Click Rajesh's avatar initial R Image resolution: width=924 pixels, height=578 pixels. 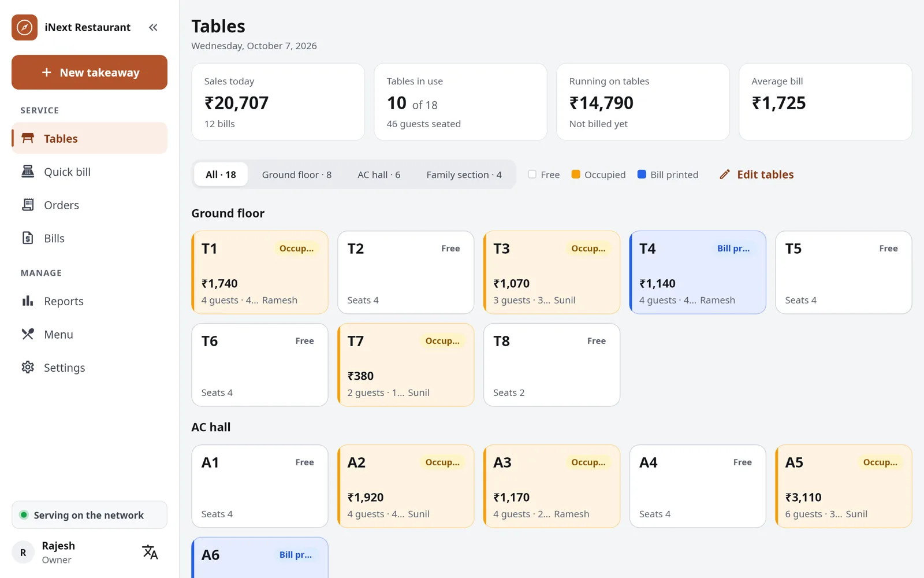(23, 553)
